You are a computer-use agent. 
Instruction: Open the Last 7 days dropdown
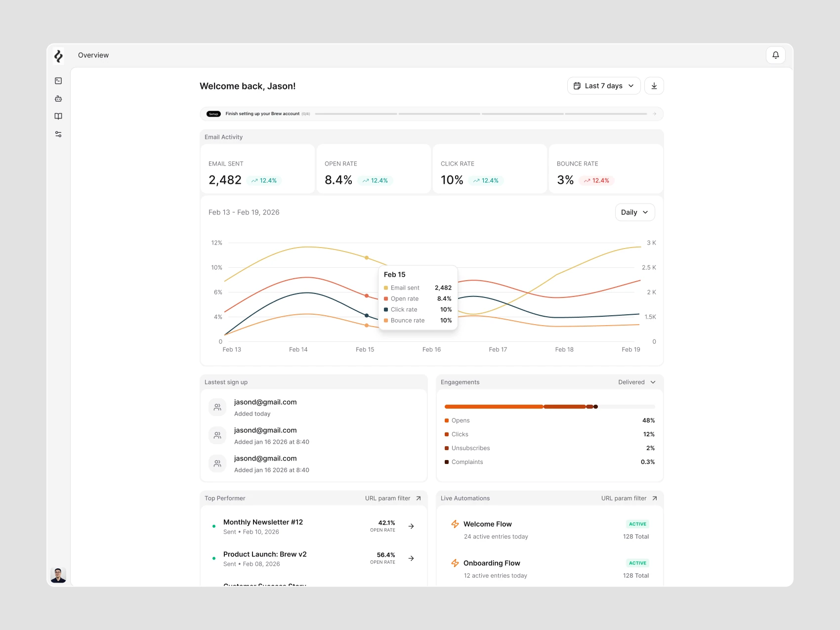click(604, 86)
